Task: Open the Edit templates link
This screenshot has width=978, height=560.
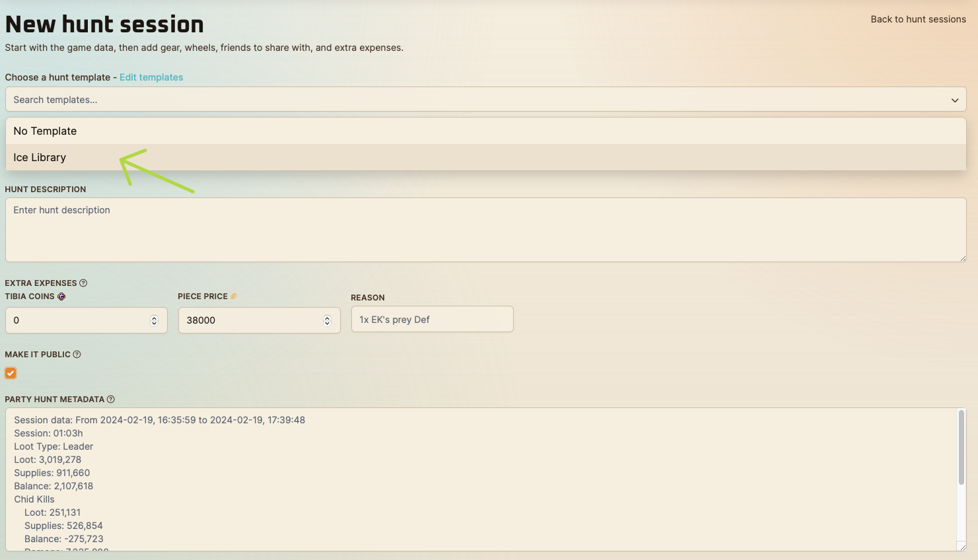Action: pyautogui.click(x=151, y=77)
